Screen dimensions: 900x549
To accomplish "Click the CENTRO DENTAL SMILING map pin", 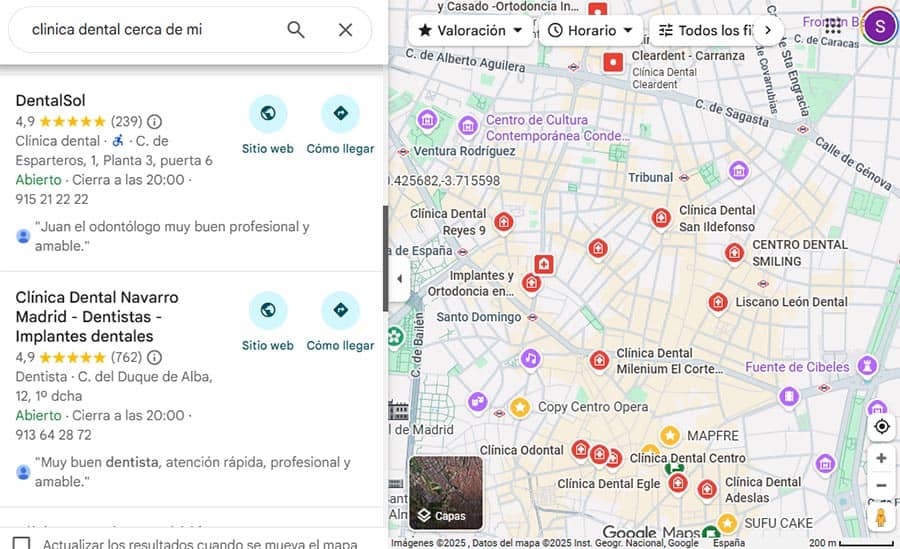I will click(734, 253).
